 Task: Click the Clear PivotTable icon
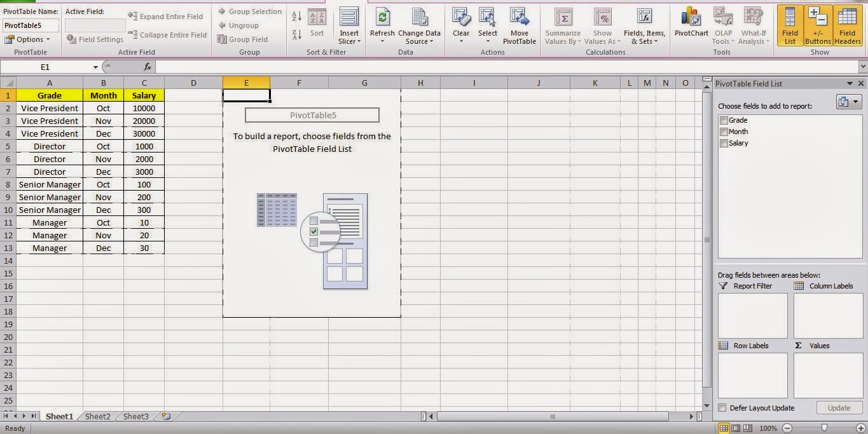click(x=461, y=25)
